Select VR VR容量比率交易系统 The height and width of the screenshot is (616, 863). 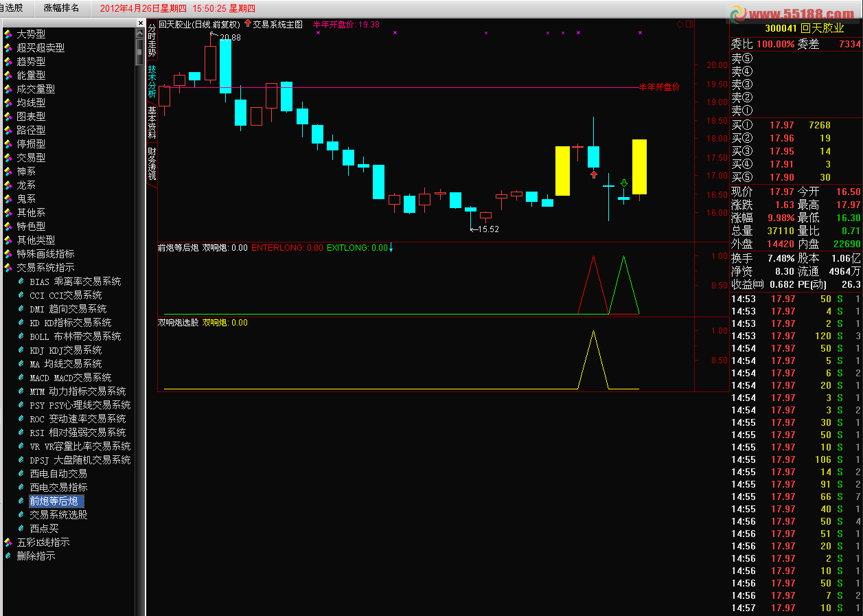[x=80, y=446]
